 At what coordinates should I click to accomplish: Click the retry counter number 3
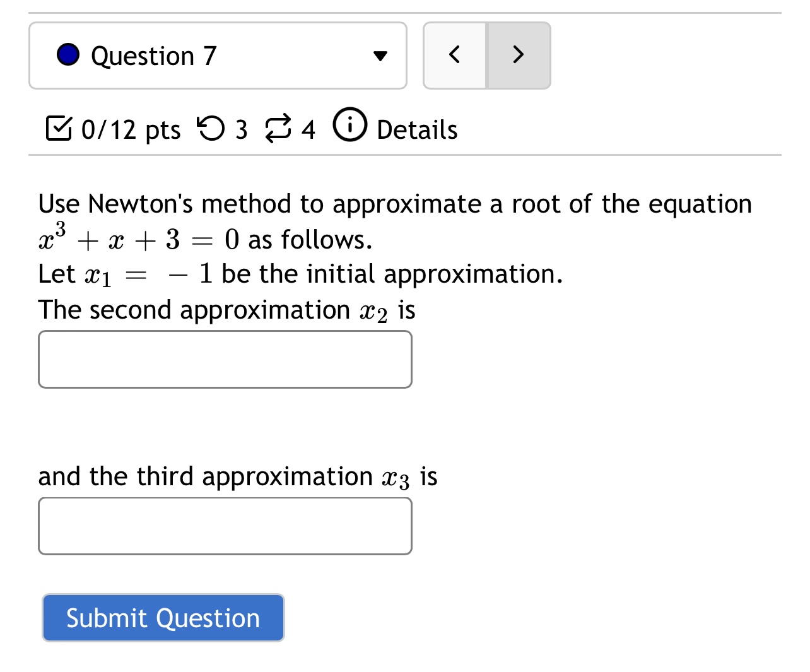pos(241,129)
